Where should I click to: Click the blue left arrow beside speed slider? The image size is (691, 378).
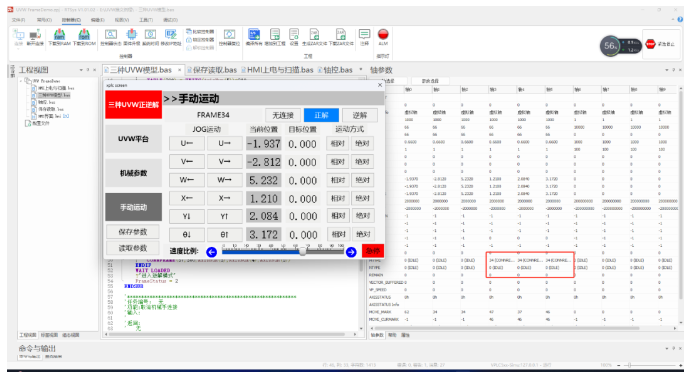tap(212, 252)
